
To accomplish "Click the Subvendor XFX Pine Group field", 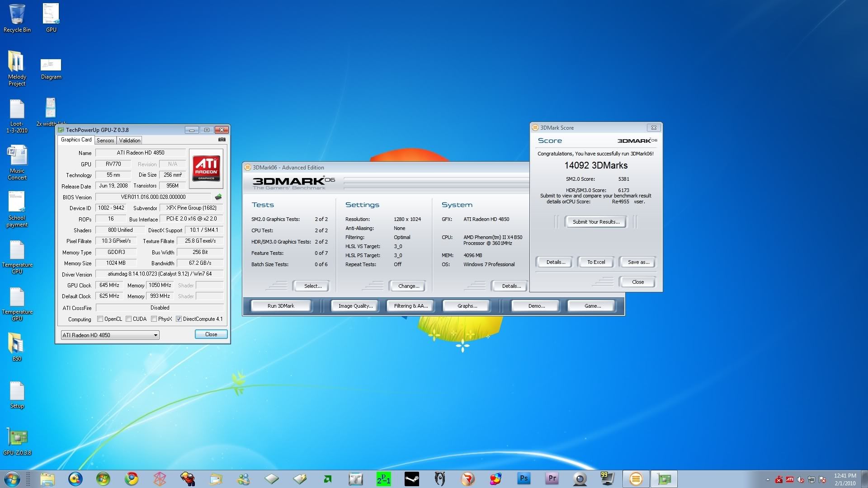I will pyautogui.click(x=191, y=208).
